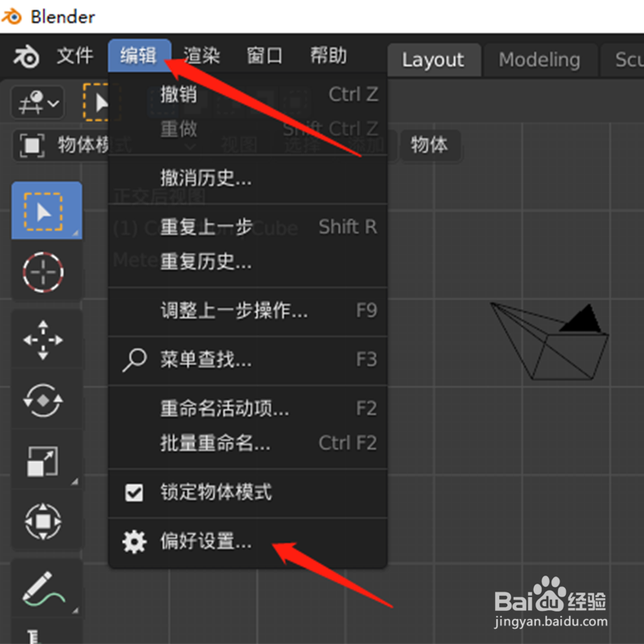Choose 重复上一步 menu entry
The width and height of the screenshot is (644, 644).
248,227
